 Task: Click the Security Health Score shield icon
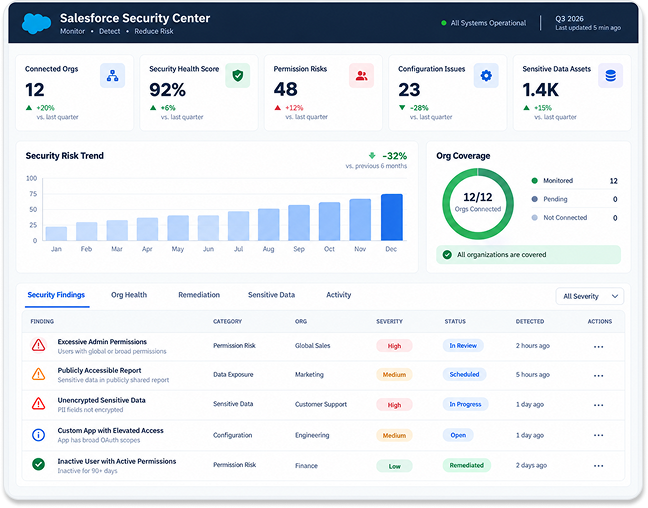click(x=238, y=76)
